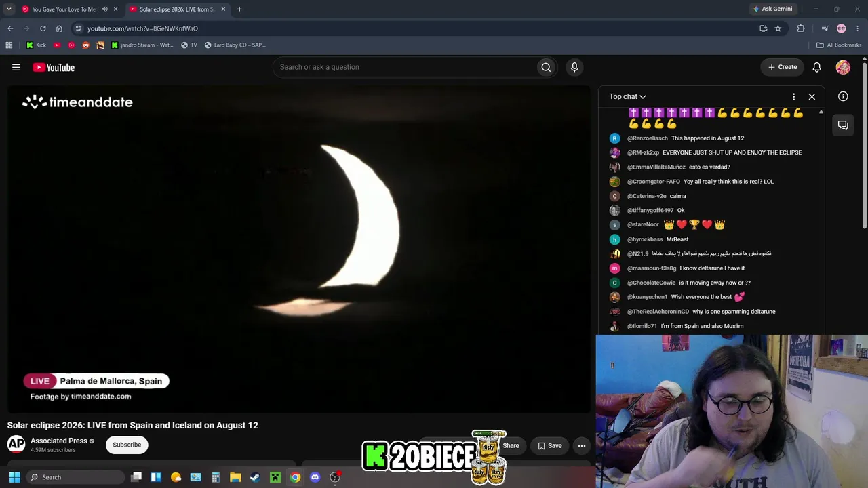
Task: Open the live chat three-dot options menu
Action: pyautogui.click(x=793, y=96)
